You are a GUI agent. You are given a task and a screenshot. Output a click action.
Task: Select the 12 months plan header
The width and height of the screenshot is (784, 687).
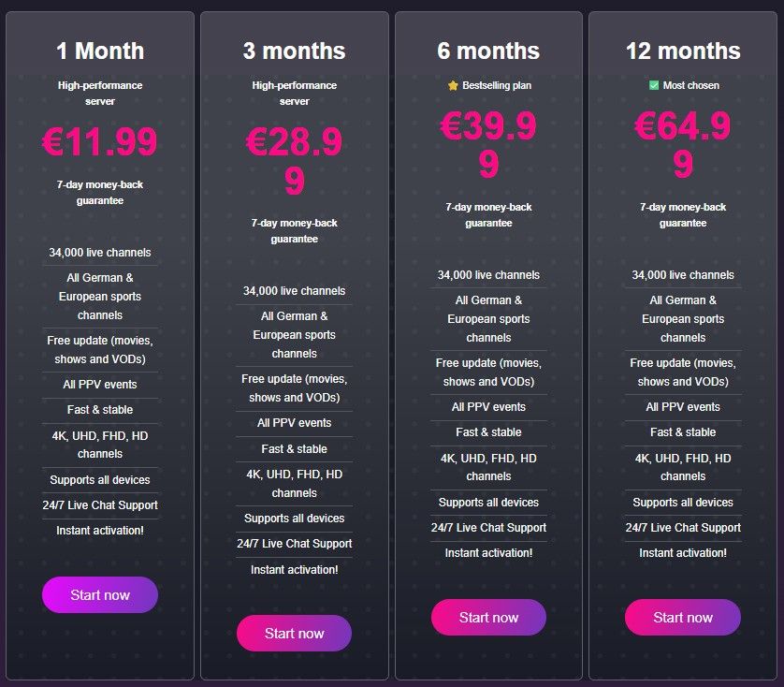coord(683,51)
